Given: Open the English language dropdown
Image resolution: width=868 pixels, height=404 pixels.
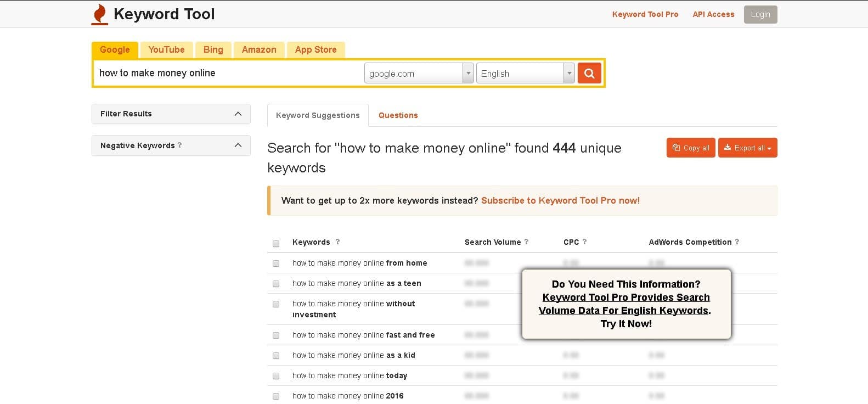Looking at the screenshot, I should point(525,73).
